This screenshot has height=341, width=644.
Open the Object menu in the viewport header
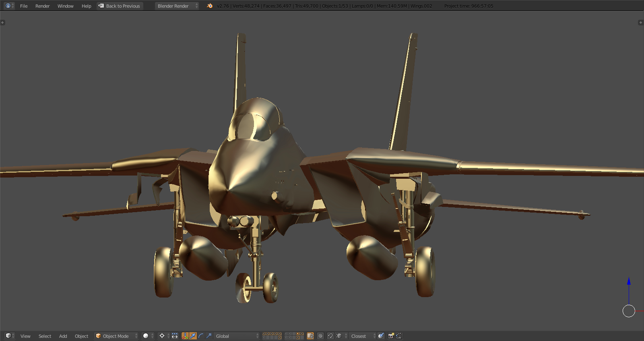81,336
